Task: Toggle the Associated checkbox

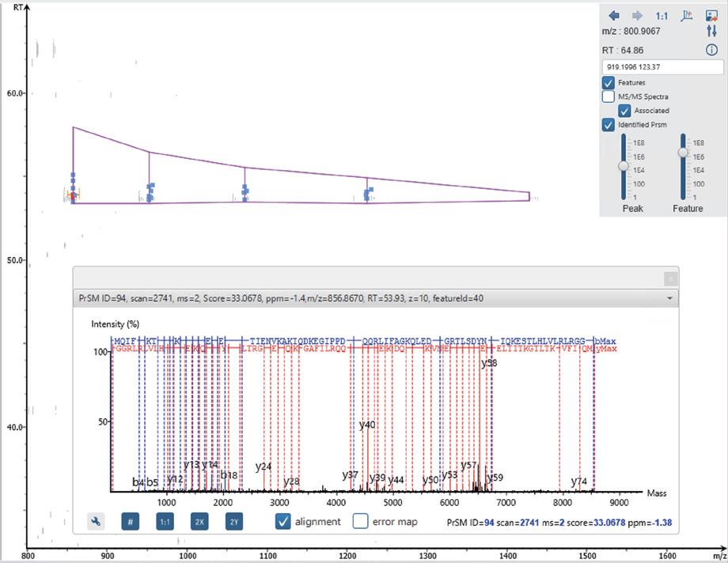Action: pyautogui.click(x=624, y=111)
